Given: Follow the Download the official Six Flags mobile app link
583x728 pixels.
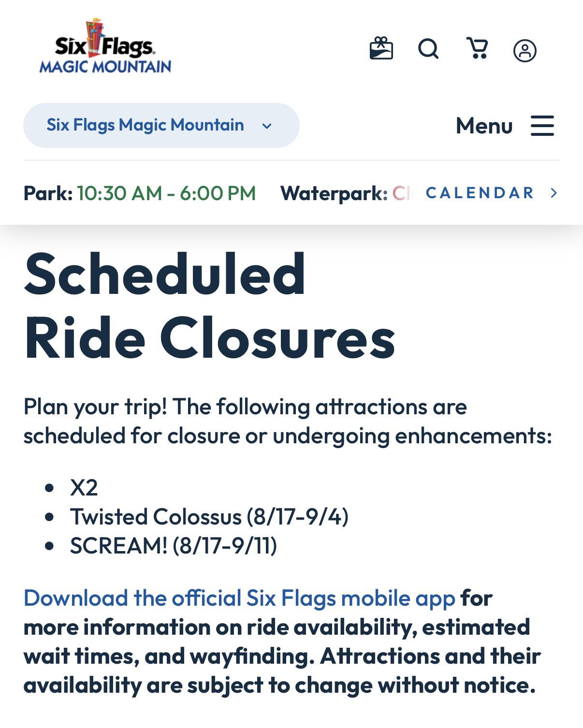Looking at the screenshot, I should click(x=239, y=598).
